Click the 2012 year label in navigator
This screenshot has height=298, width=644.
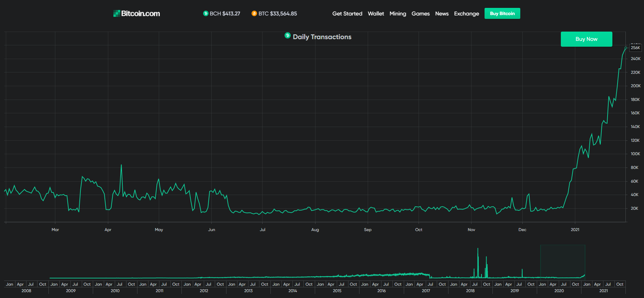[204, 291]
